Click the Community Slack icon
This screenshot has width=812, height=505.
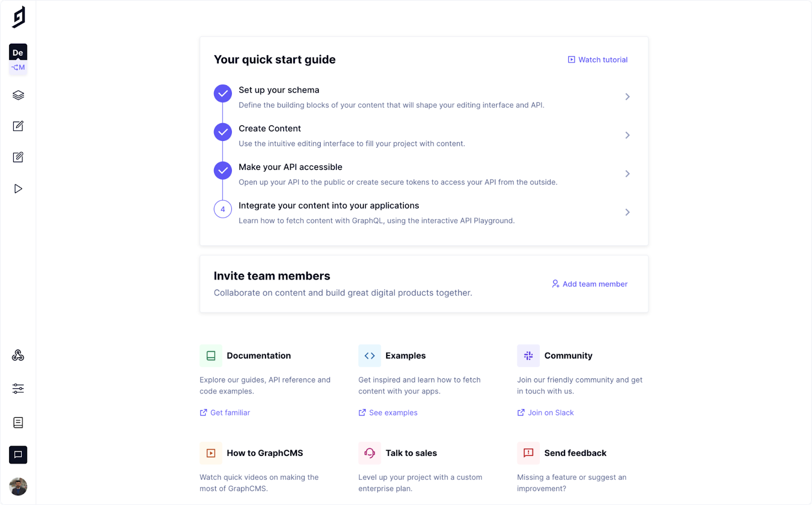point(528,356)
